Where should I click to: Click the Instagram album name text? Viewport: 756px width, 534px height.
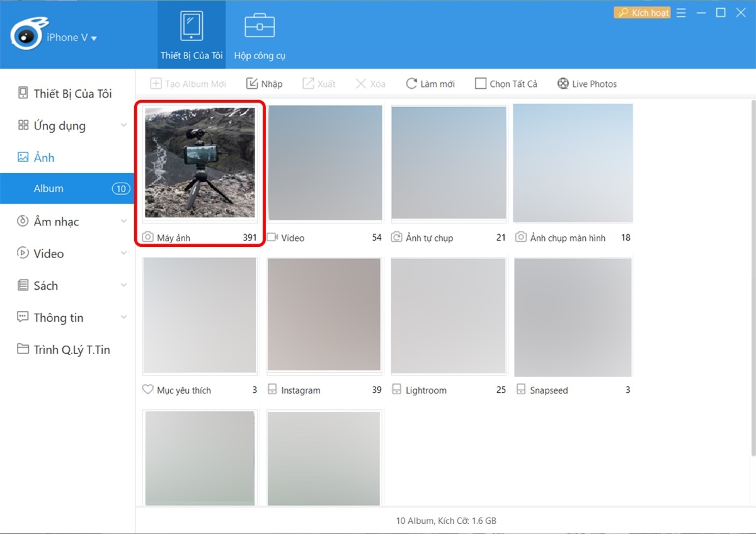point(301,390)
